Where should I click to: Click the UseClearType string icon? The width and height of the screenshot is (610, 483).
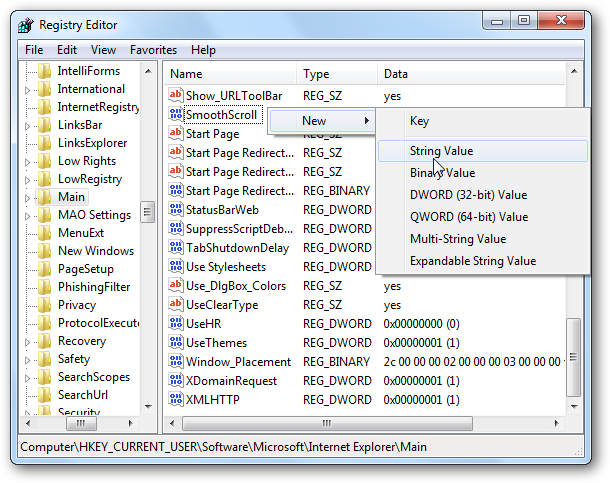pyautogui.click(x=176, y=305)
